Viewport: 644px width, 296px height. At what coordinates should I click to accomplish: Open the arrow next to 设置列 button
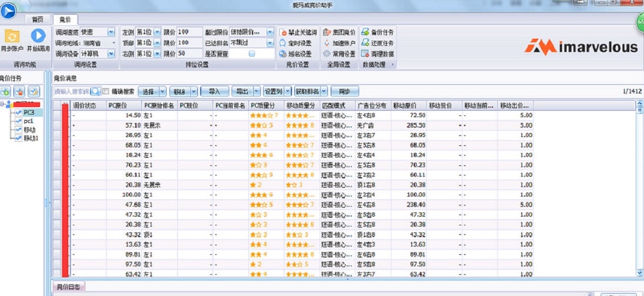coord(288,91)
